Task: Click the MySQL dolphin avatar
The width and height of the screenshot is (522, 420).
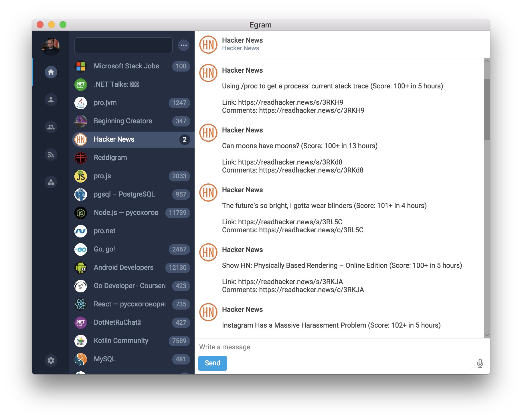Action: (x=81, y=359)
